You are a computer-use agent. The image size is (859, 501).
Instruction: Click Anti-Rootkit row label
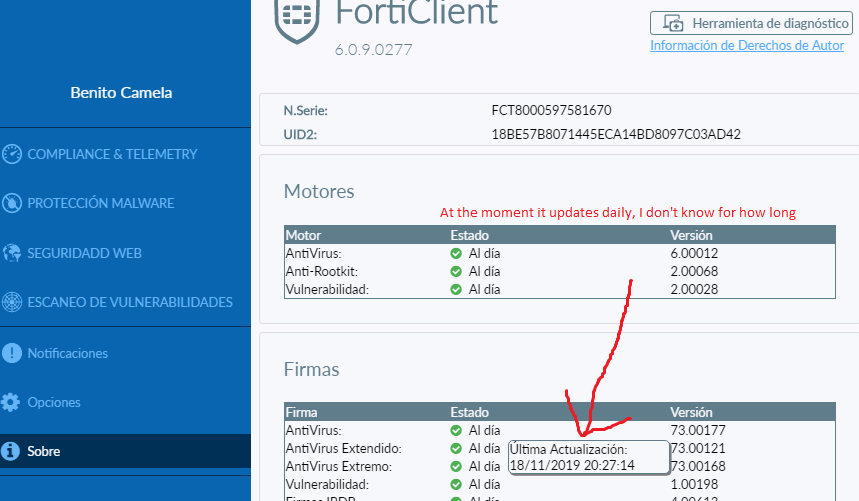pyautogui.click(x=322, y=272)
